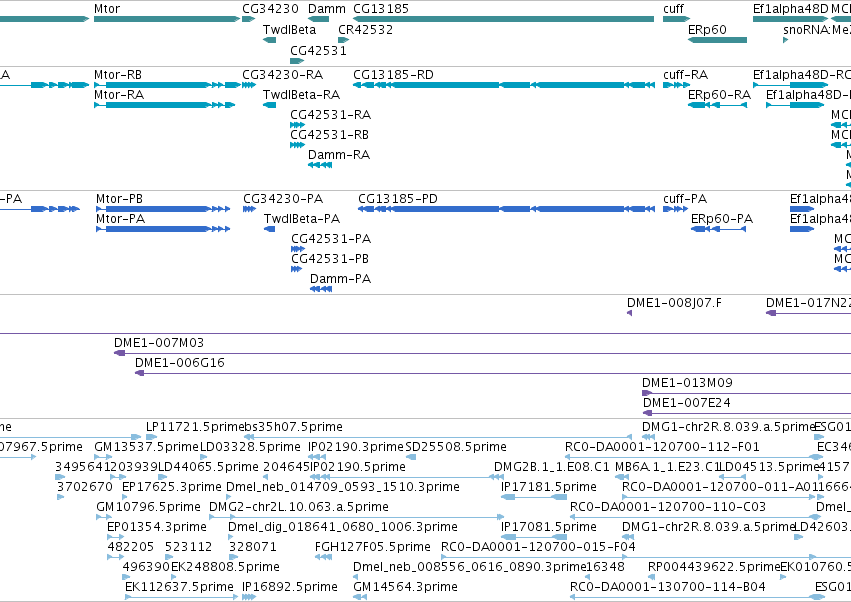Viewport: 851px width, 602px height.
Task: Click the Damm gene label in top track
Action: (327, 9)
